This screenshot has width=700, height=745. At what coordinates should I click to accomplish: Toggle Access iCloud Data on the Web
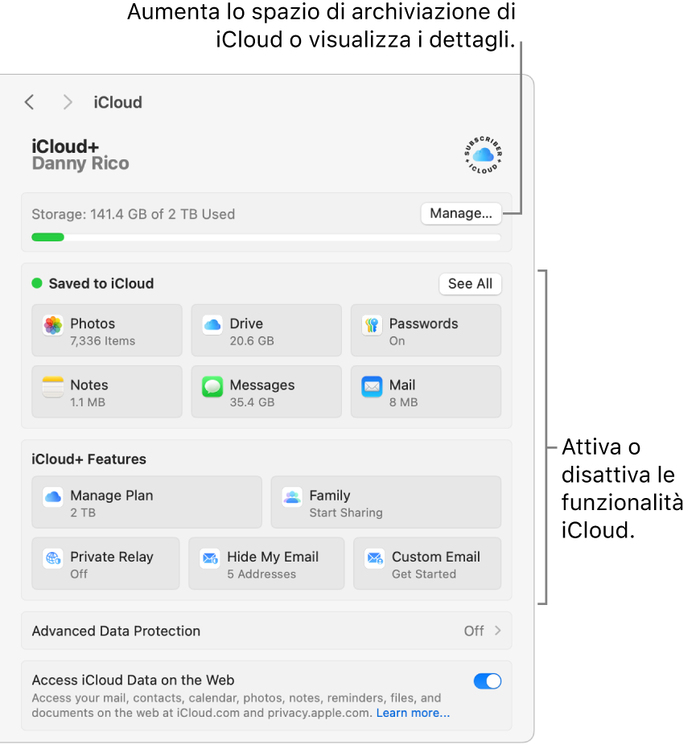tap(487, 681)
